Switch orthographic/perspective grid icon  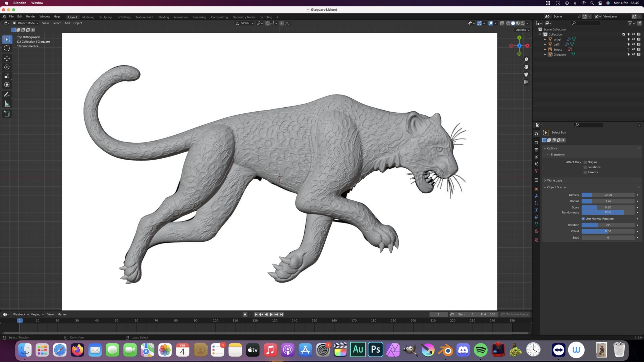point(526,82)
